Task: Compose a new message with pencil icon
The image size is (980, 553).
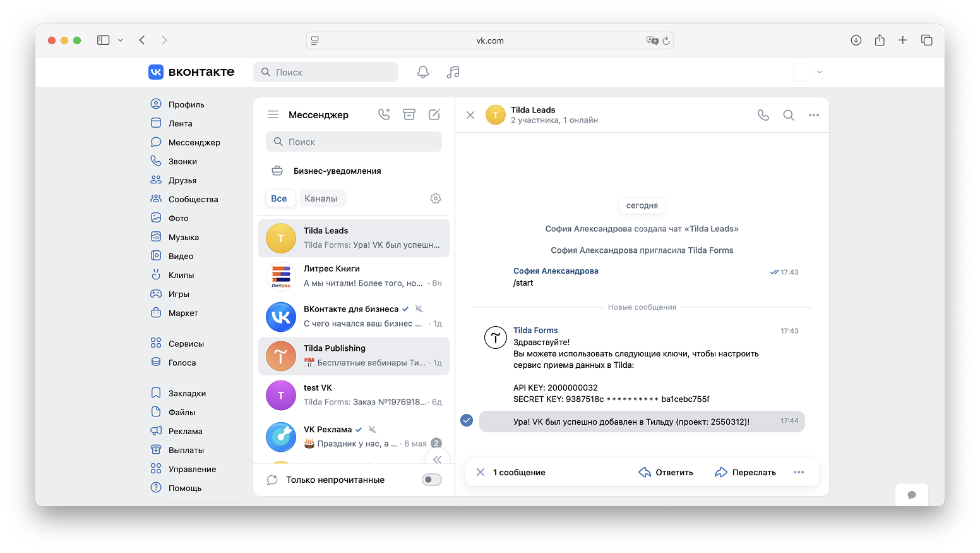Action: point(434,114)
